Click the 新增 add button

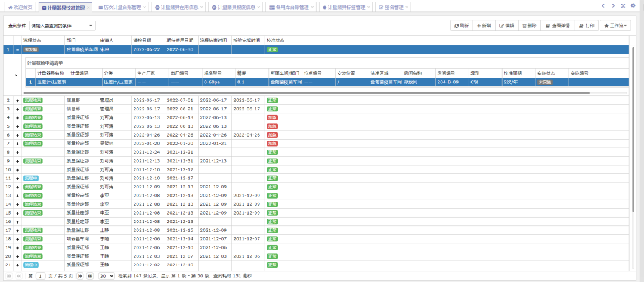point(484,26)
